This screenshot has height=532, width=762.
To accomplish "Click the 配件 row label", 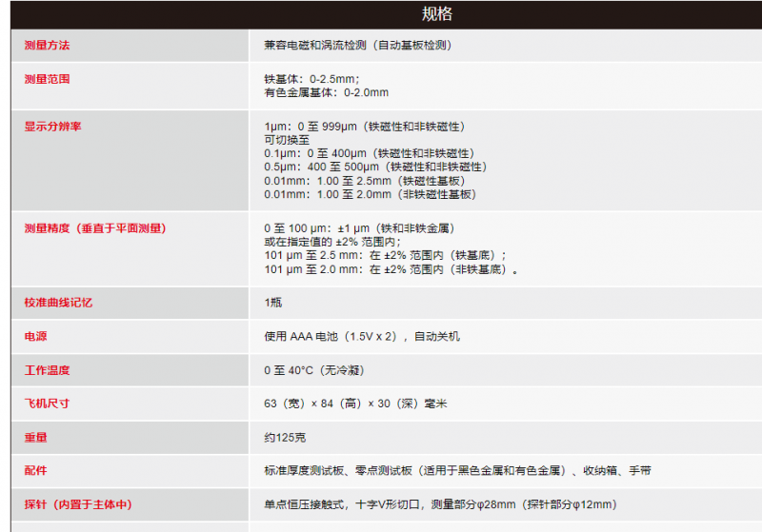I will point(35,471).
